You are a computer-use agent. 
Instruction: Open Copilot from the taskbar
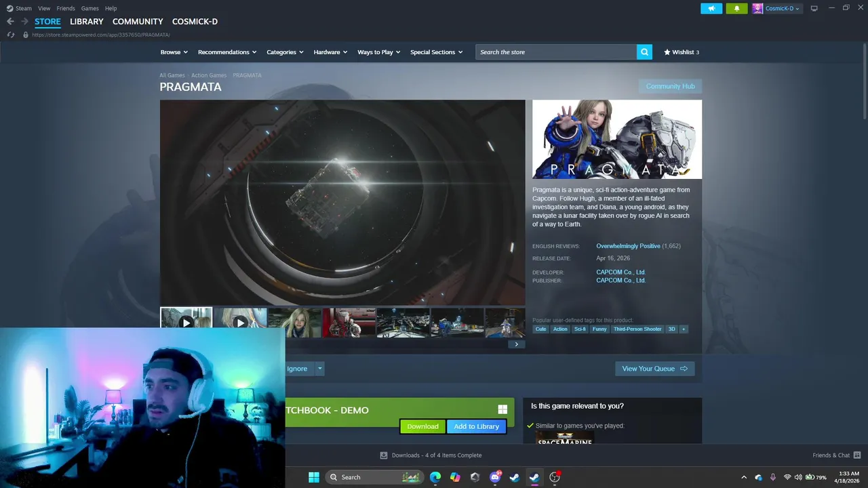(455, 477)
